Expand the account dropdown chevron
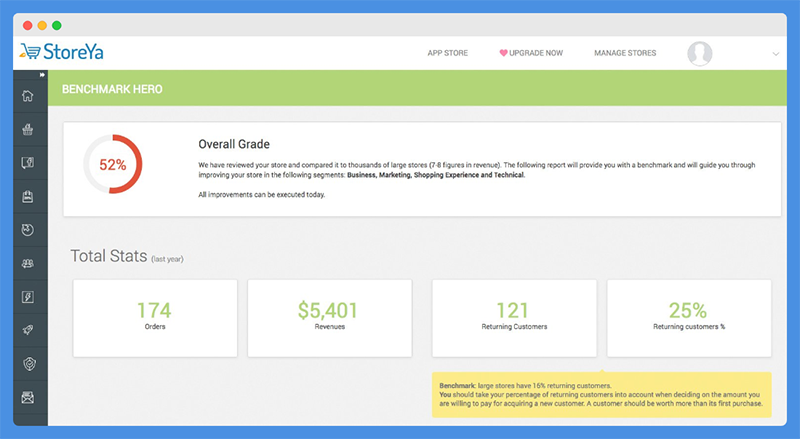The height and width of the screenshot is (439, 800). [776, 54]
